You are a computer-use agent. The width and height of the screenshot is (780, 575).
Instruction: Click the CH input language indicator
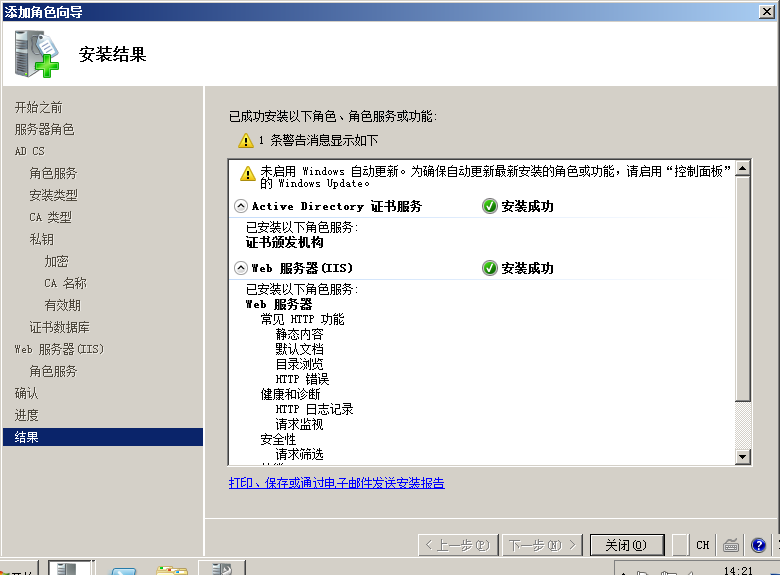[702, 546]
